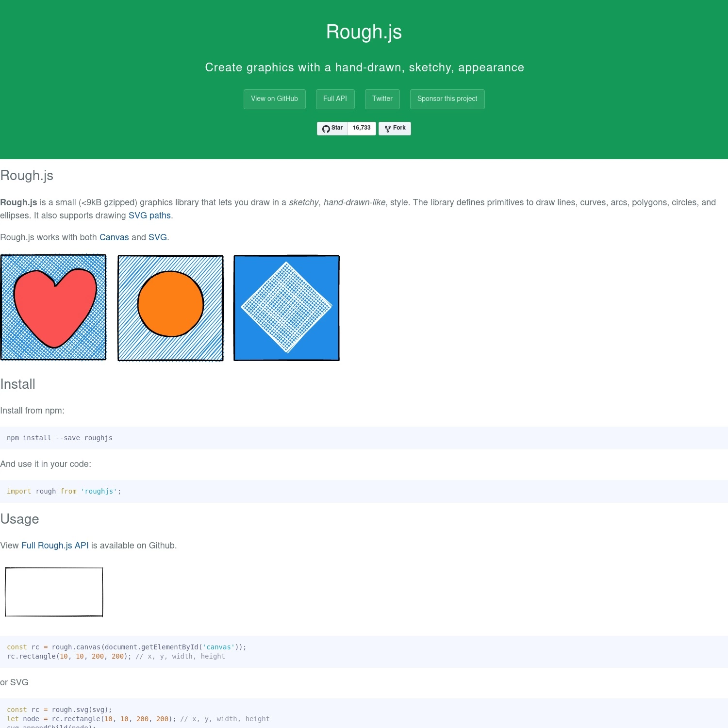Open the View on GitHub button
Image resolution: width=728 pixels, height=728 pixels.
pos(275,99)
